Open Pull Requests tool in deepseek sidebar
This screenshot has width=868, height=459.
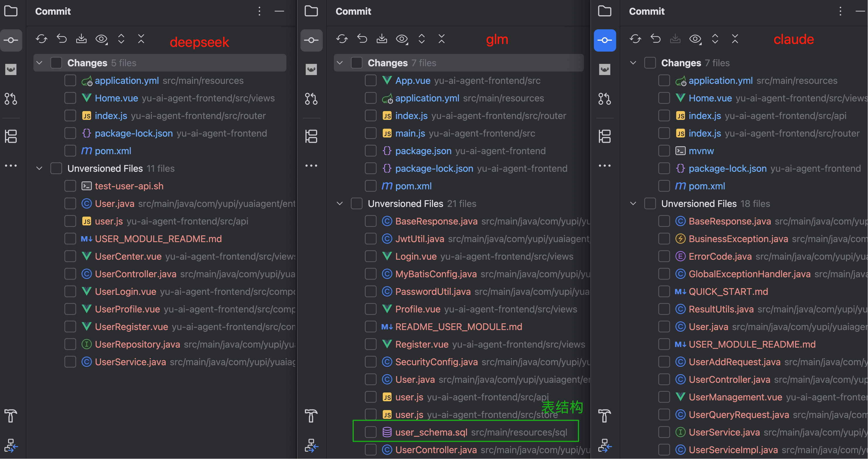tap(11, 99)
